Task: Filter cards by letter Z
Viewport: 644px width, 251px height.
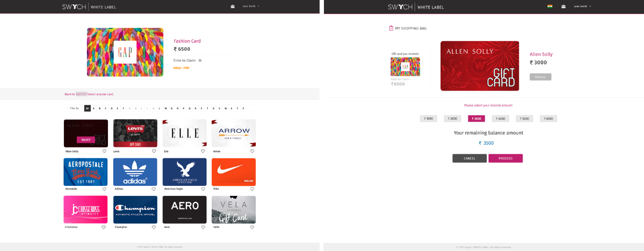Action: [243, 108]
